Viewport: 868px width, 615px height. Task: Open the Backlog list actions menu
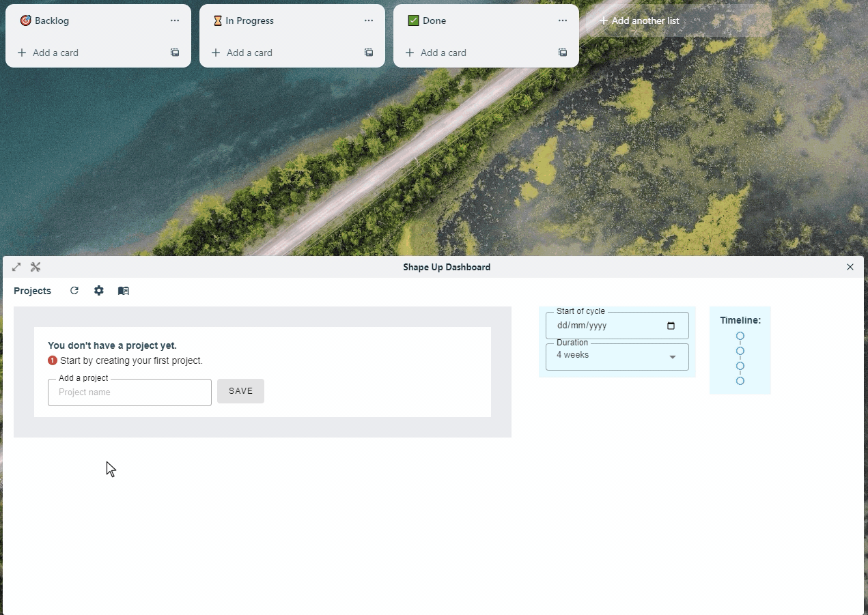pos(175,20)
